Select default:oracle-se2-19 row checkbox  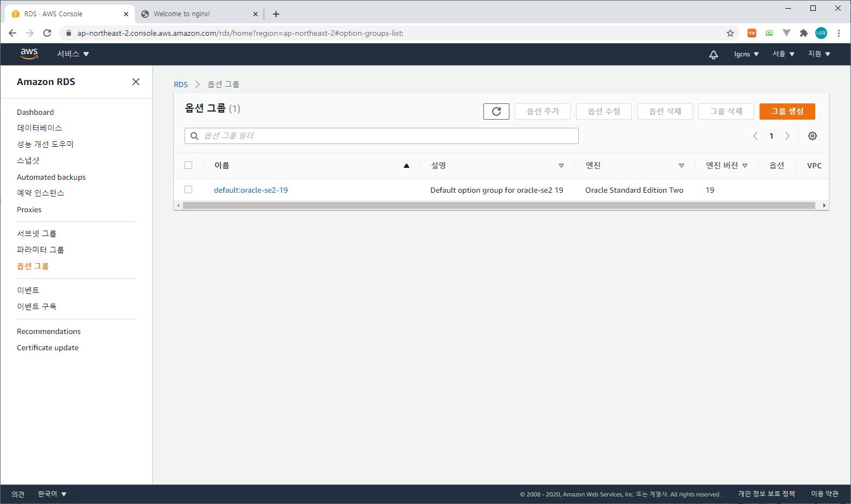188,189
